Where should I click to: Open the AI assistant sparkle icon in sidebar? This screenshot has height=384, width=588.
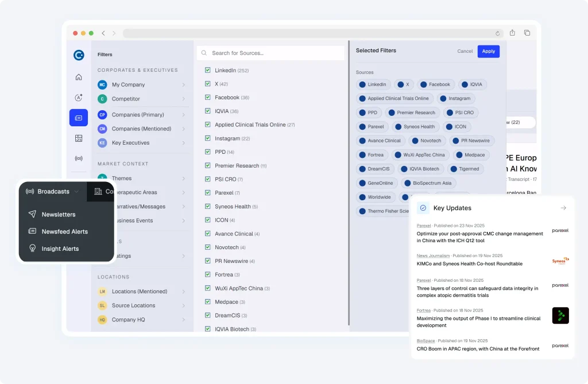coord(78,98)
